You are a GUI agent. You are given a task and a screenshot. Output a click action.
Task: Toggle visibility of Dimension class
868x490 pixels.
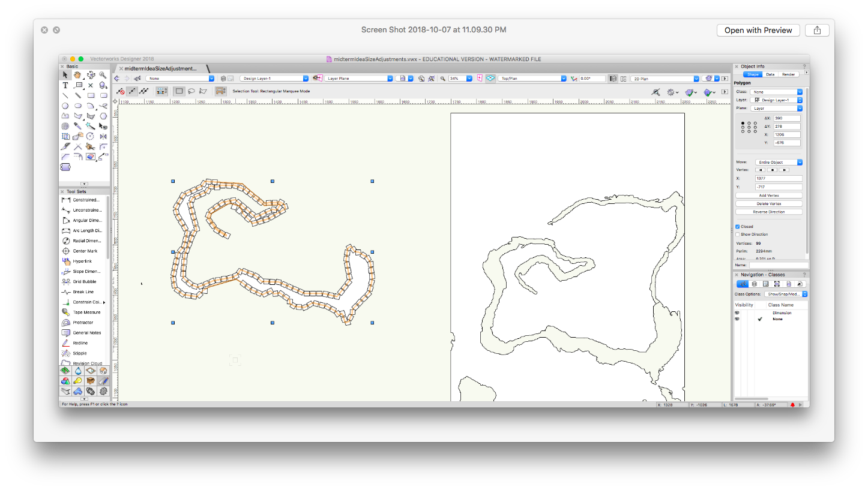click(x=737, y=313)
